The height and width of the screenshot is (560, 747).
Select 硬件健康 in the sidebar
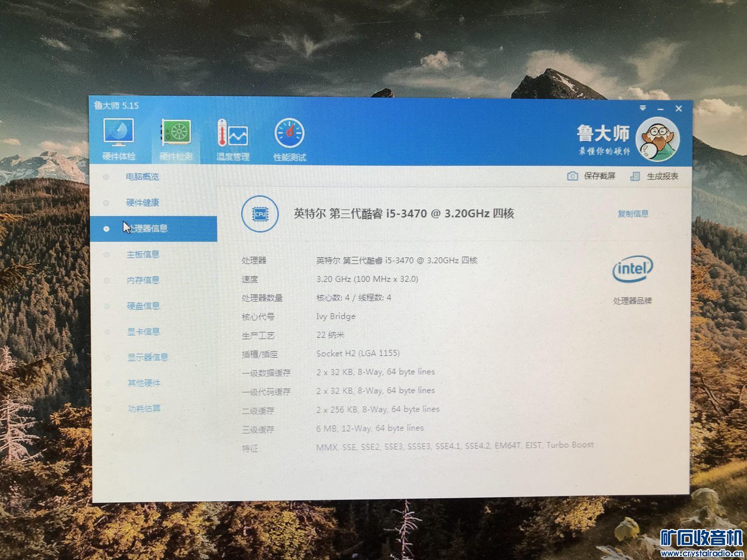click(143, 203)
